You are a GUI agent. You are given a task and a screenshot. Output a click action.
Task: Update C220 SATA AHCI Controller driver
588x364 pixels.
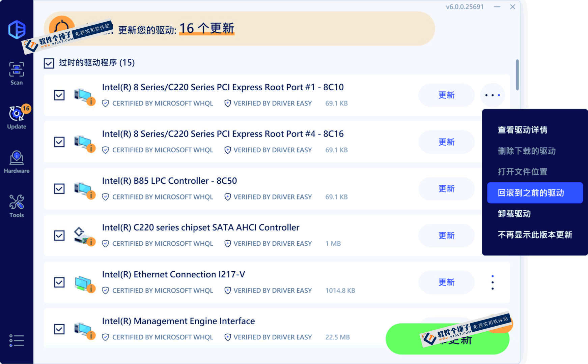click(x=446, y=236)
